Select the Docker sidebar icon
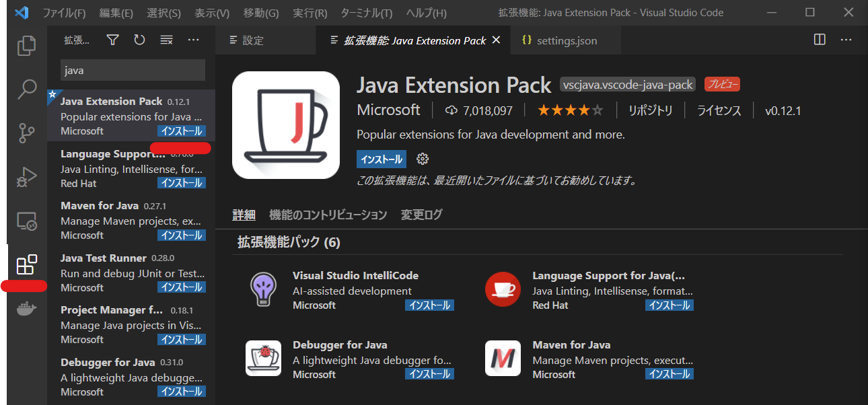The height and width of the screenshot is (405, 868). click(26, 308)
